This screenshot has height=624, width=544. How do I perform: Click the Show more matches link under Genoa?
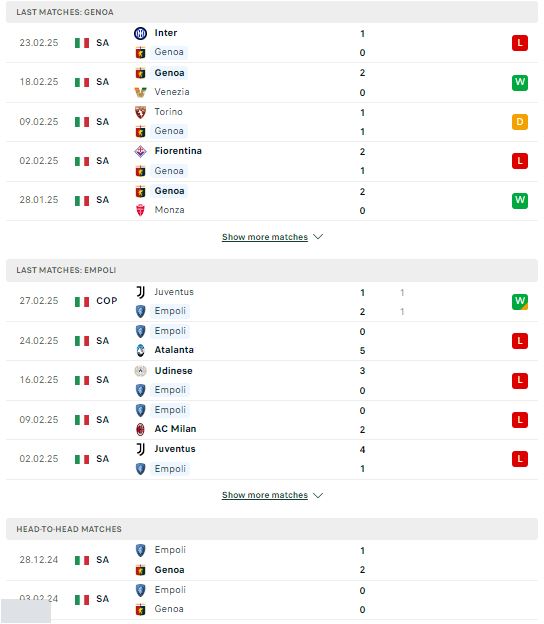point(265,237)
